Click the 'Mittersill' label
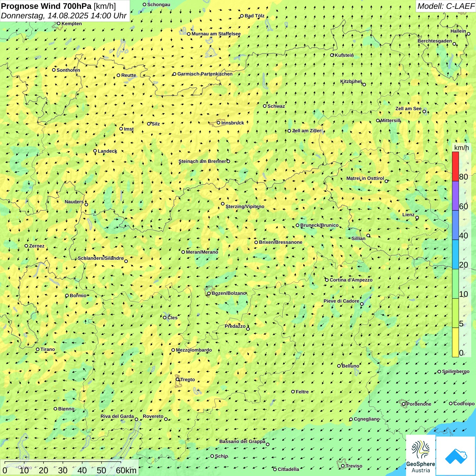 pyautogui.click(x=391, y=120)
